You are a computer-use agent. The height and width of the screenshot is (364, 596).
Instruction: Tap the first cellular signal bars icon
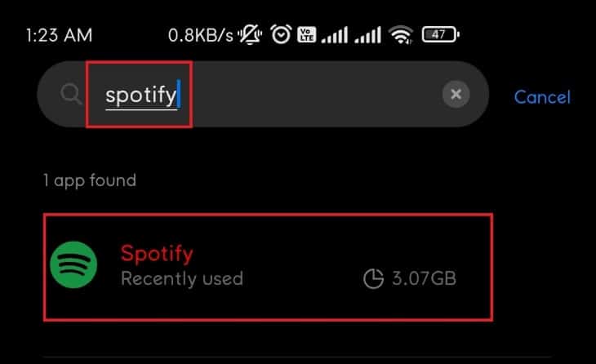click(334, 35)
